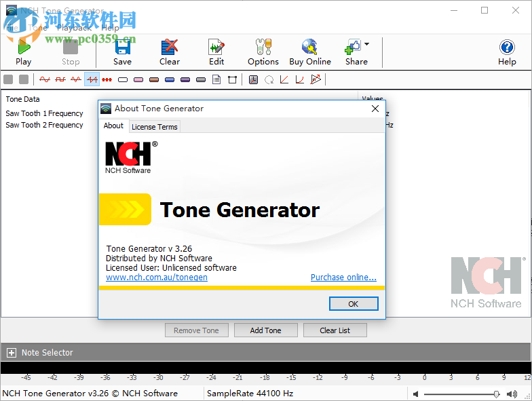Click the square with corner handles icon

coord(232,80)
